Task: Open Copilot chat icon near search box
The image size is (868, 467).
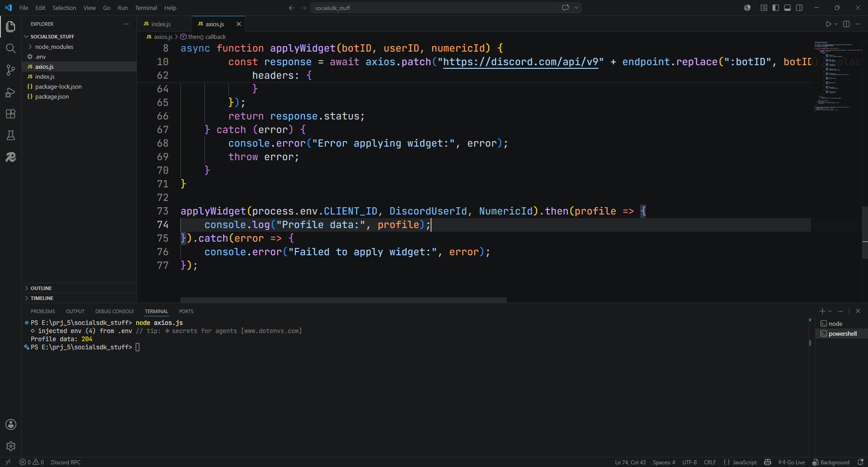Action: tap(565, 8)
